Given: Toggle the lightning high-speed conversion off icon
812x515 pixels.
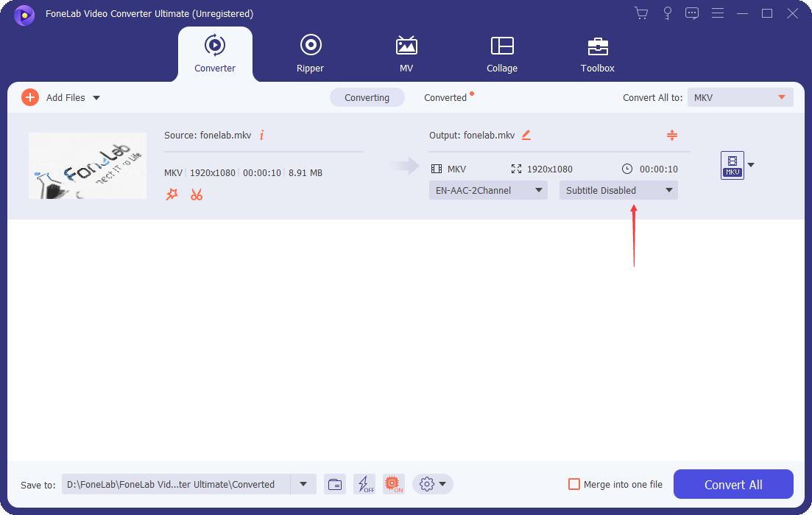Looking at the screenshot, I should [364, 485].
